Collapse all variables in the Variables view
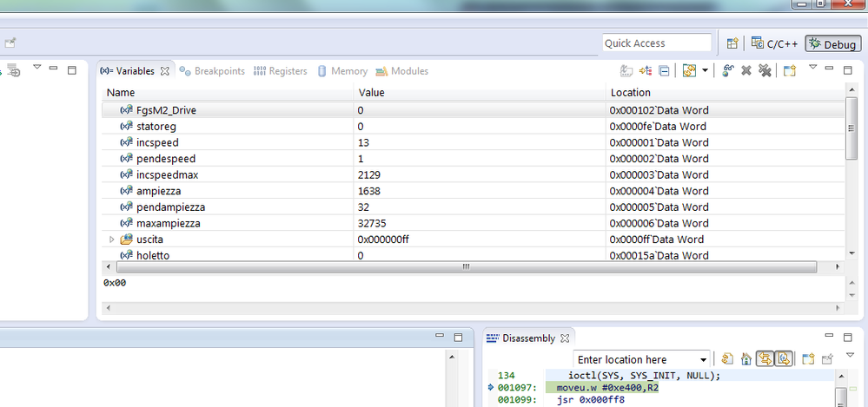Viewport: 868px width, 407px height. (665, 71)
